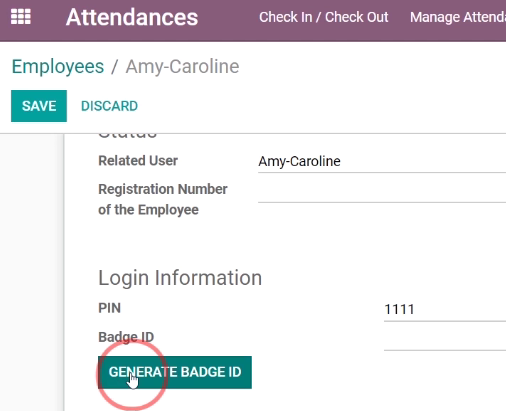Click the Badge ID label
The image size is (506, 411).
pyautogui.click(x=126, y=337)
